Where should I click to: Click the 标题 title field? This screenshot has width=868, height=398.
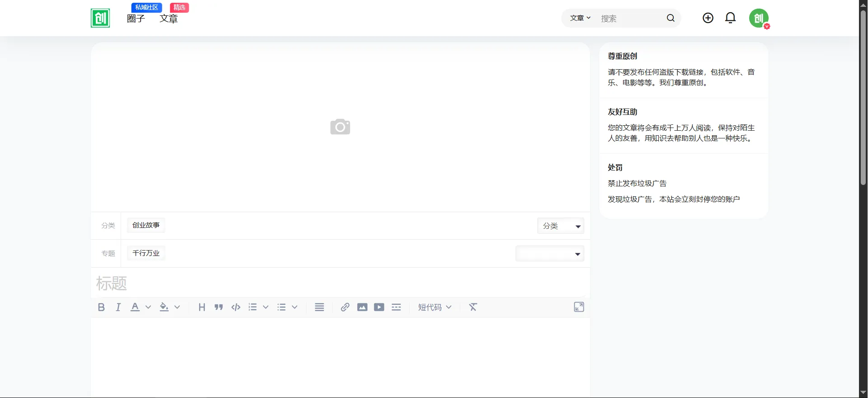coord(340,284)
